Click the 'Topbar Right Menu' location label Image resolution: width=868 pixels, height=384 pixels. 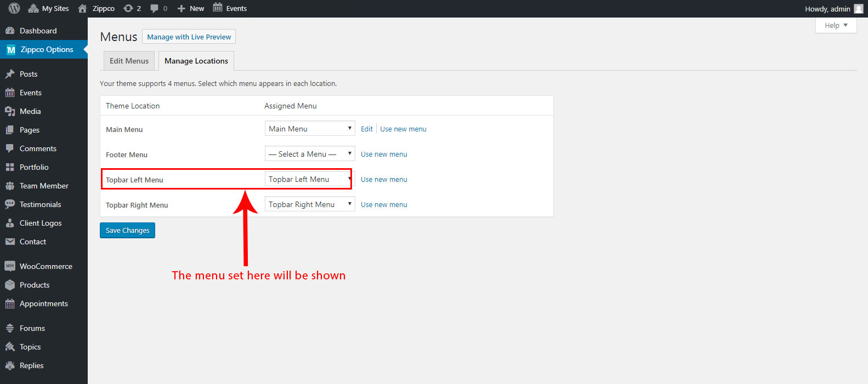[x=137, y=205]
